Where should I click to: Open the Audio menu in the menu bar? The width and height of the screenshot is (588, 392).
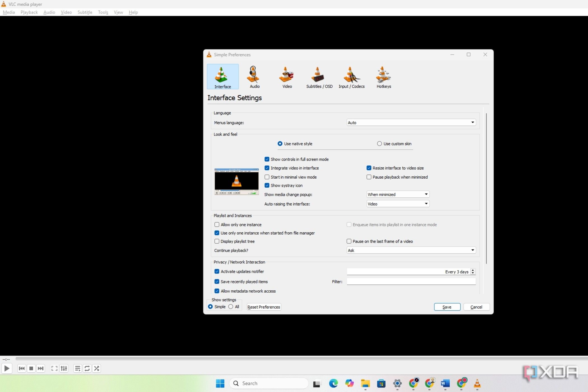point(49,12)
